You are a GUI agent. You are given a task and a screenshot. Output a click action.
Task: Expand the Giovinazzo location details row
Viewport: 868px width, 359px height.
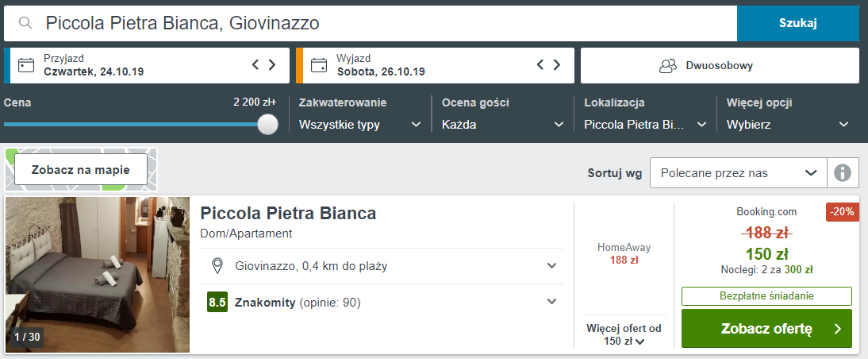552,266
